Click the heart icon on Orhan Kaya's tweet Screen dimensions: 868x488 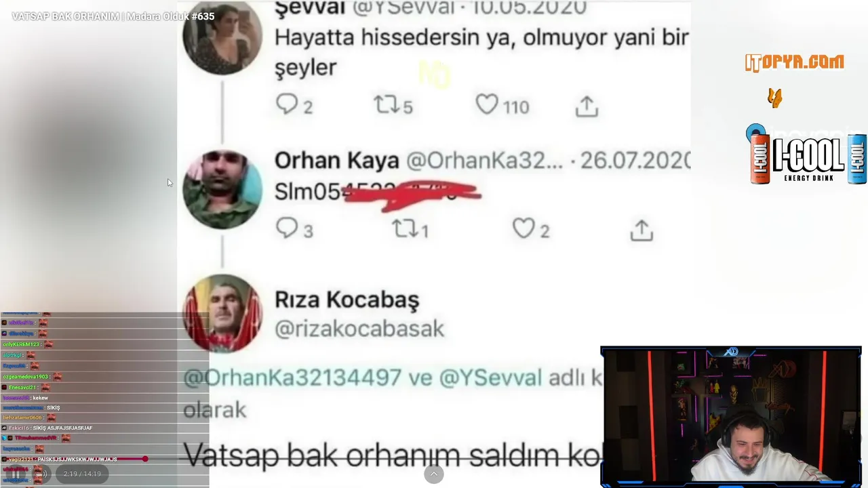[523, 228]
